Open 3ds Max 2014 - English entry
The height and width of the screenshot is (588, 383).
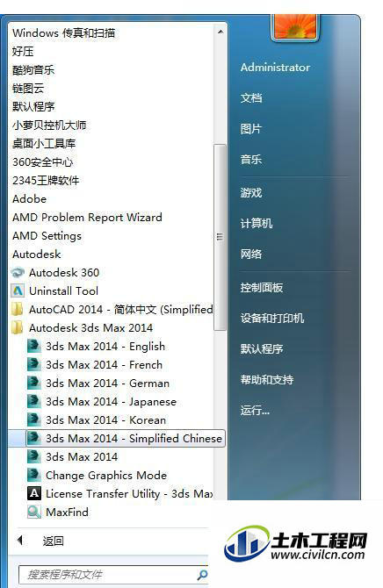105,346
